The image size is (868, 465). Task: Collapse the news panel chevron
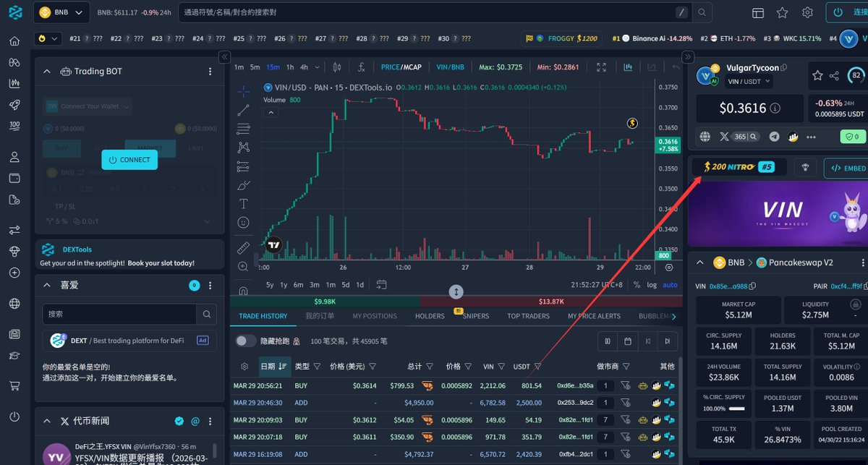pyautogui.click(x=47, y=421)
